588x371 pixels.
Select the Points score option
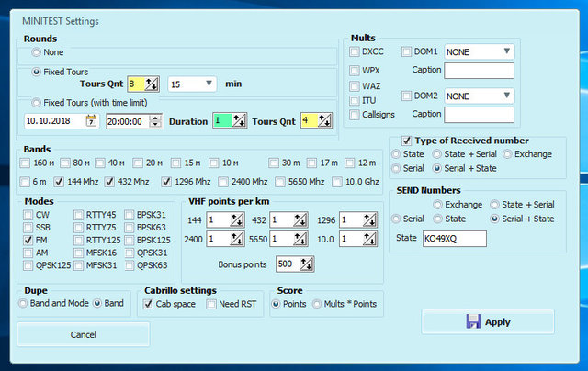pos(276,304)
